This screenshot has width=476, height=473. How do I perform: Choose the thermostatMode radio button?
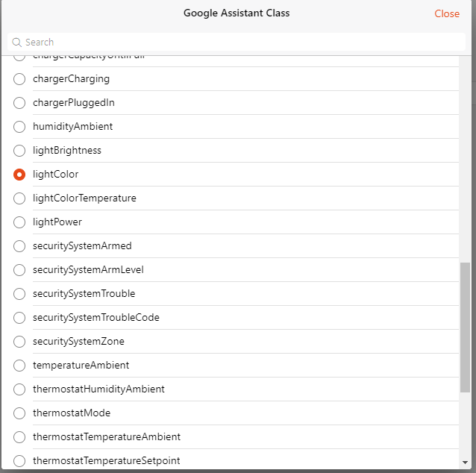(x=19, y=413)
